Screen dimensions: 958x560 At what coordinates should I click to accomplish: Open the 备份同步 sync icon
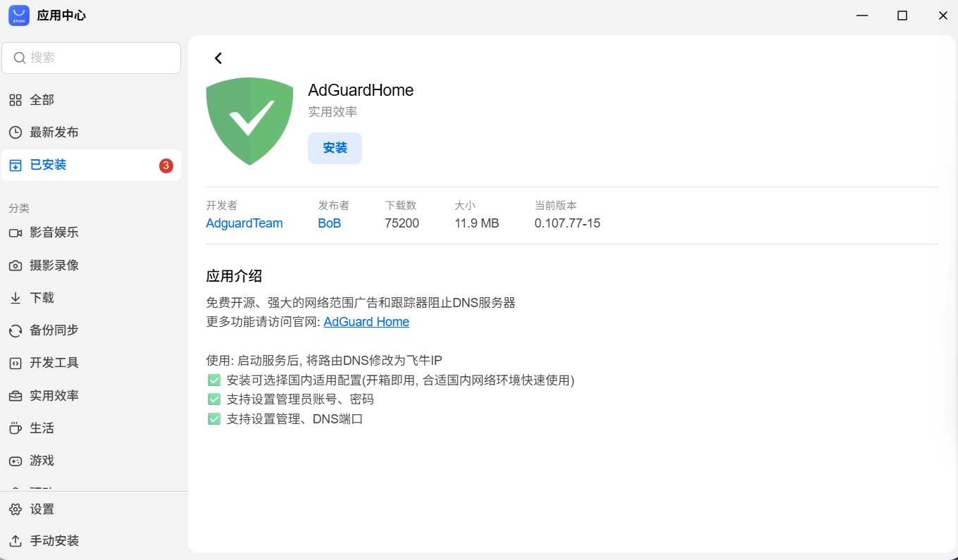15,330
